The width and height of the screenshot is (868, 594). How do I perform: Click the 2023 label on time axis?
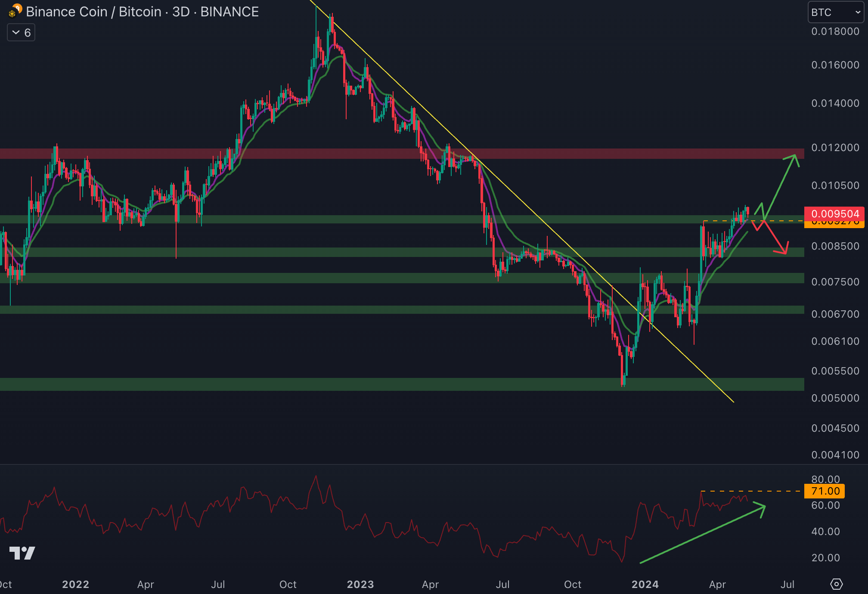pos(360,584)
